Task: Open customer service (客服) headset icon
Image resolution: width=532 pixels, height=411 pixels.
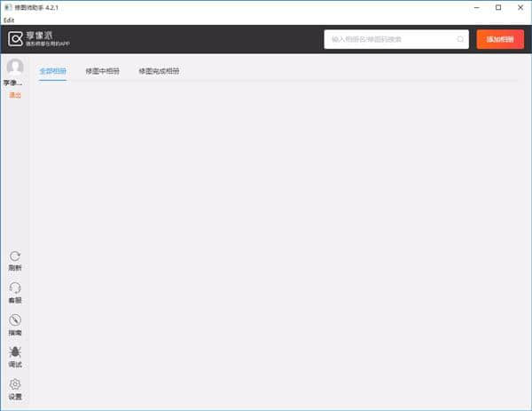Action: [15, 288]
